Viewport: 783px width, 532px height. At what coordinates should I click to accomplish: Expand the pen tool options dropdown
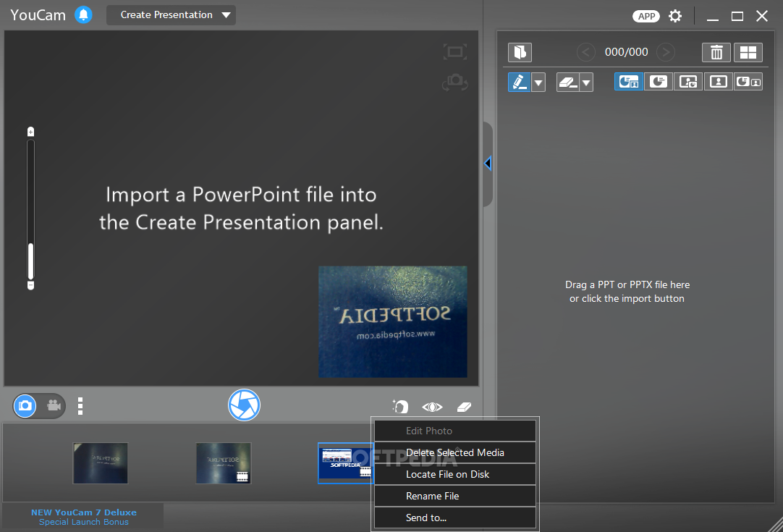tap(538, 83)
